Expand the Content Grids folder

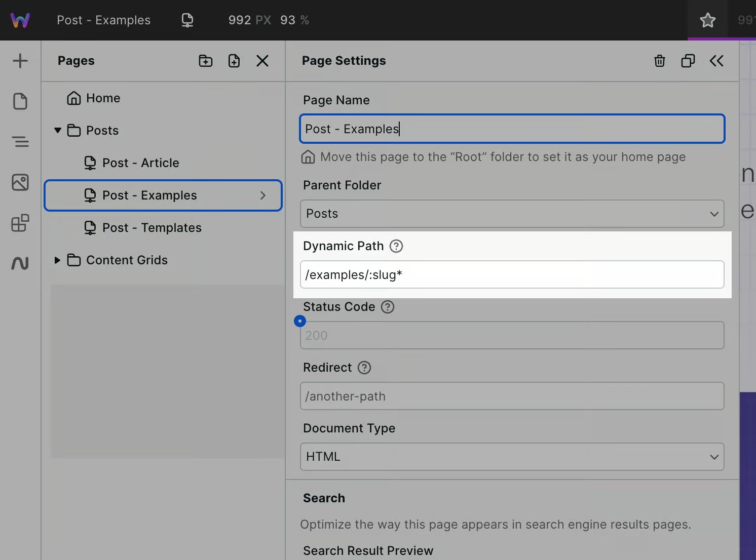(x=57, y=260)
